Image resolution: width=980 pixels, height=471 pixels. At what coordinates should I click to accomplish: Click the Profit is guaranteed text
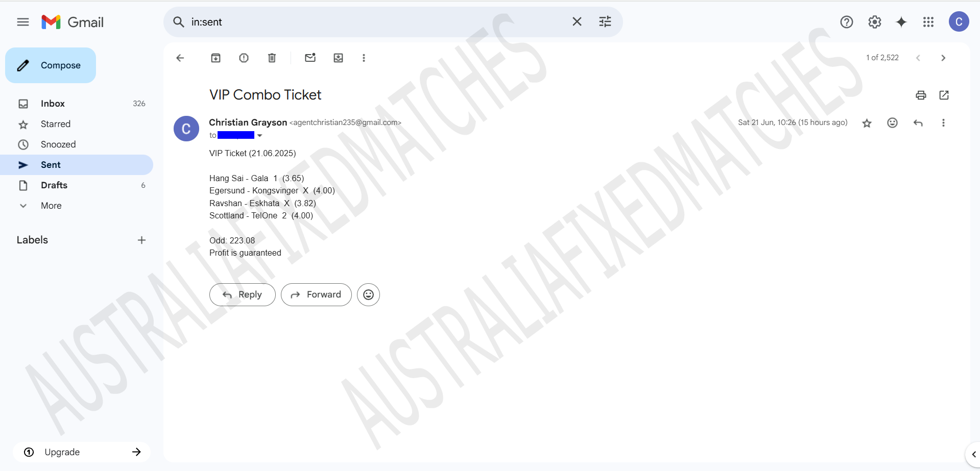[245, 253]
